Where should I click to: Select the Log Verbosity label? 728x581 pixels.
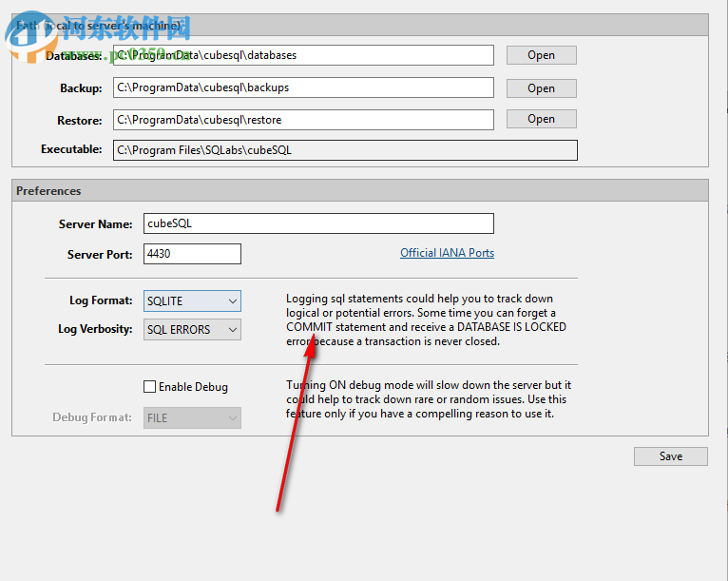pos(95,329)
